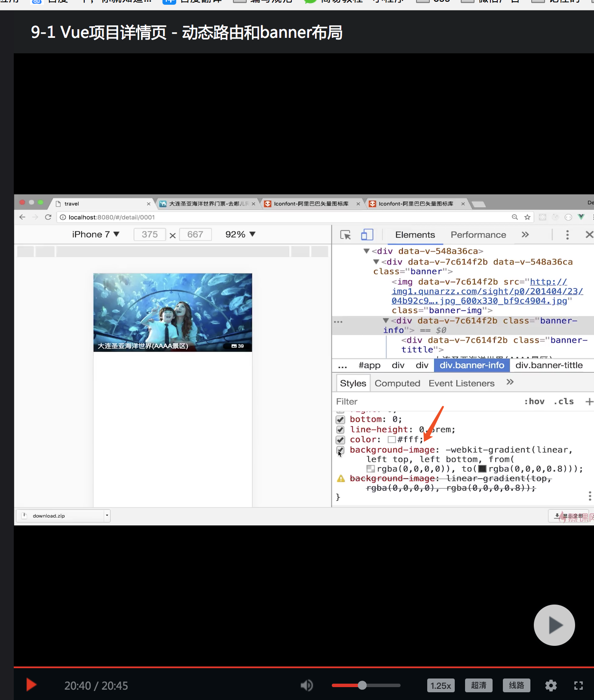Toggle the .cls class editor button

(563, 401)
